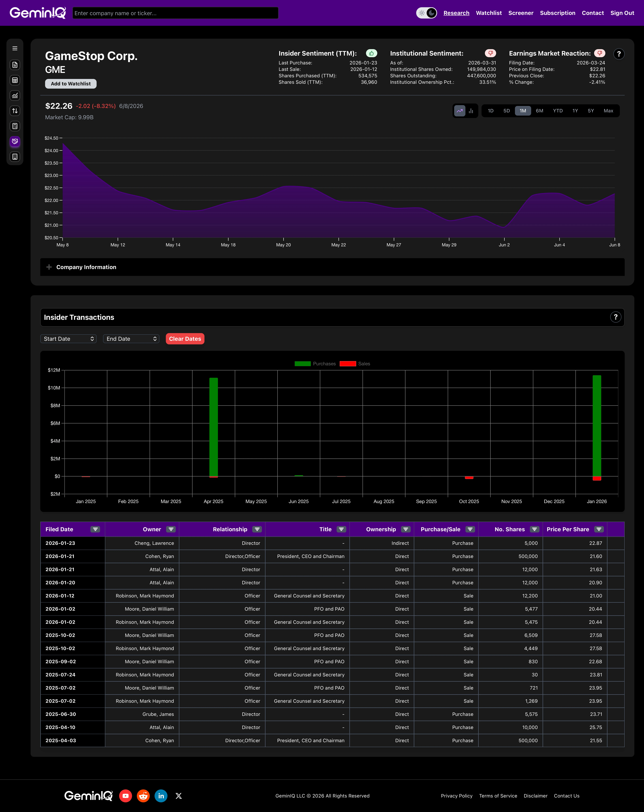
Task: Toggle Sales series in chart legend
Action: [355, 364]
